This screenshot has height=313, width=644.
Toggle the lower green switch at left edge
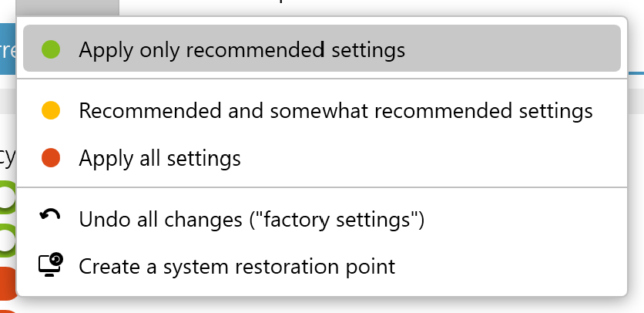click(7, 240)
